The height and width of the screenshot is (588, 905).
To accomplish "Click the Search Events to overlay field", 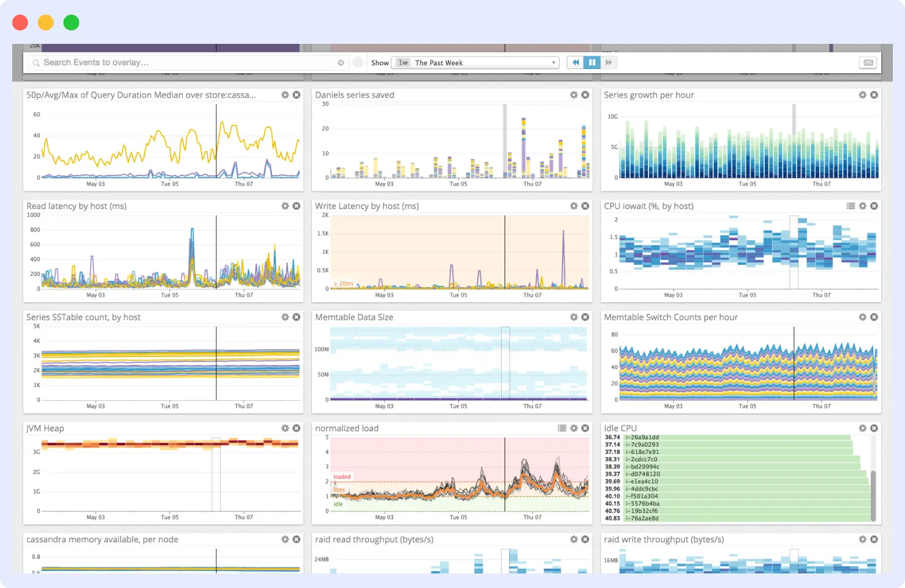I will 183,62.
